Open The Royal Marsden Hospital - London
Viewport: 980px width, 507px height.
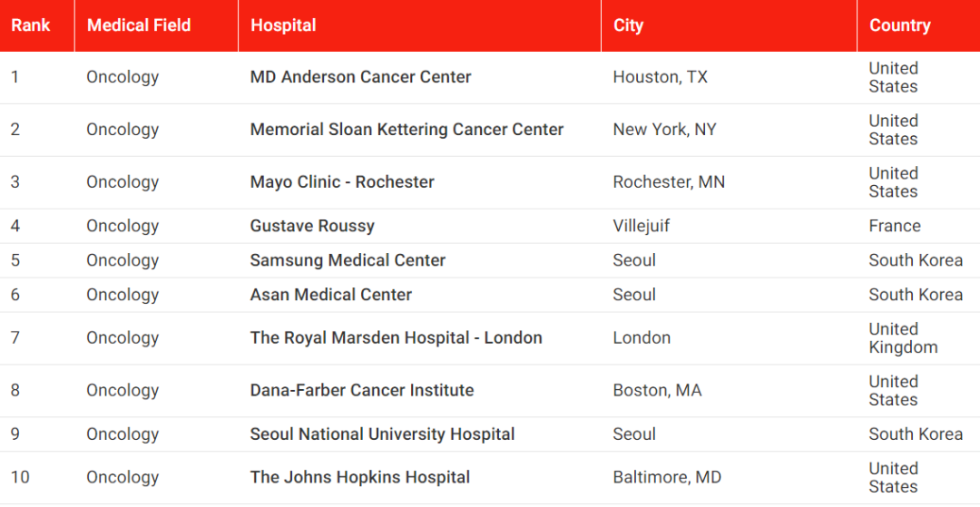point(396,337)
